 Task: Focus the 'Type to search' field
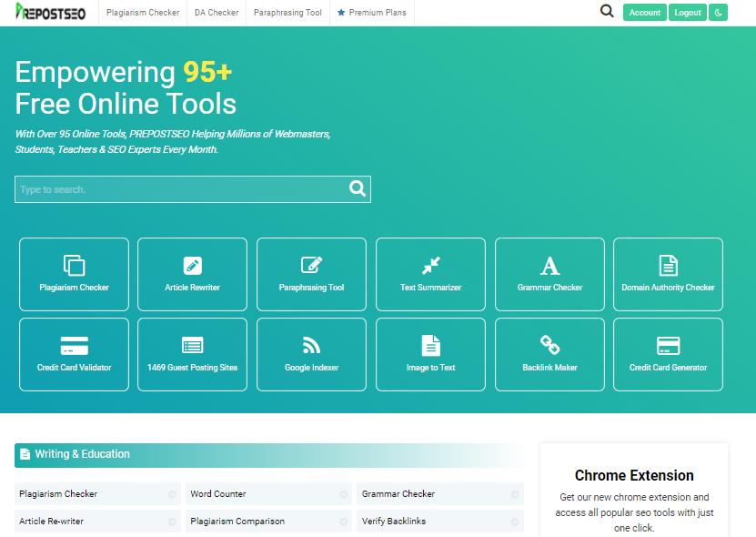pyautogui.click(x=180, y=189)
